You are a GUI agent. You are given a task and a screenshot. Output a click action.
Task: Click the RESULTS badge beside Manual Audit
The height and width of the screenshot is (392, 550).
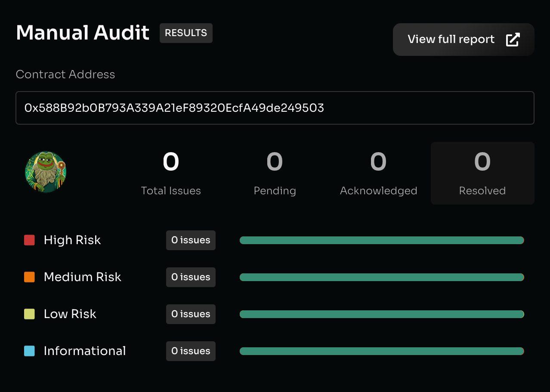[x=186, y=33]
